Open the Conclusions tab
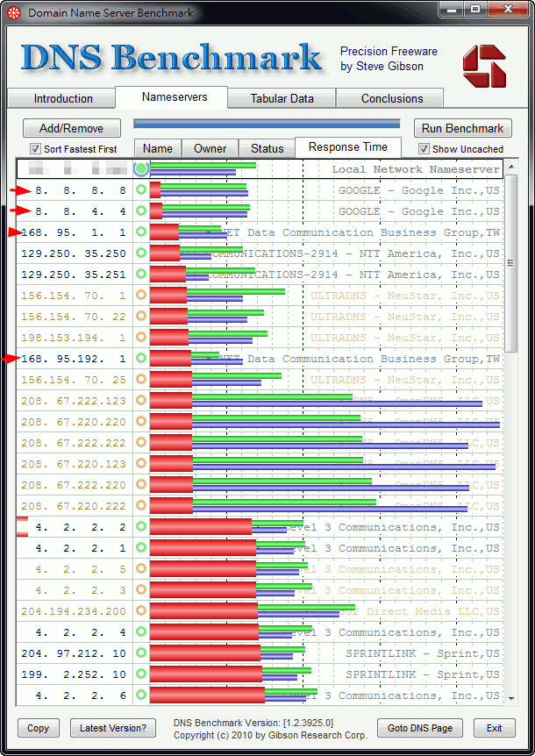 [x=391, y=98]
